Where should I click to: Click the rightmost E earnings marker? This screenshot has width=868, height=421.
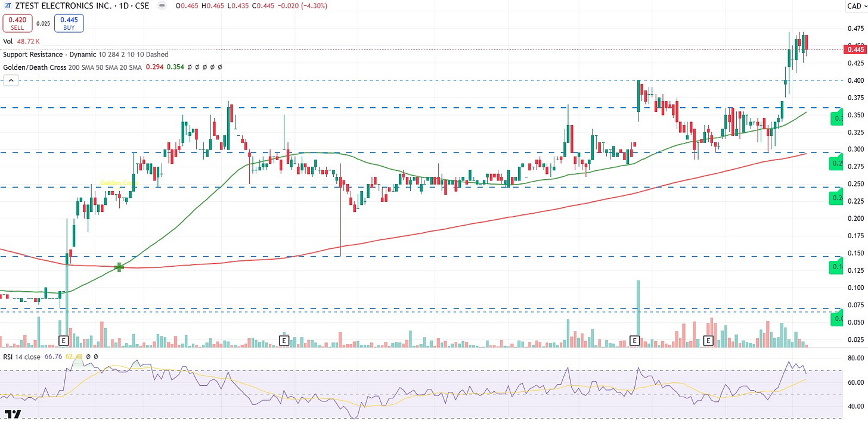(x=709, y=341)
